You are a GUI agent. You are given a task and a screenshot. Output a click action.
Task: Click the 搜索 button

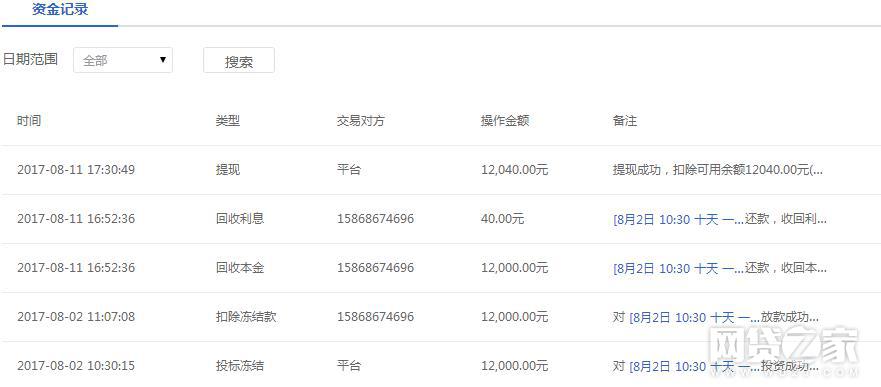[239, 61]
